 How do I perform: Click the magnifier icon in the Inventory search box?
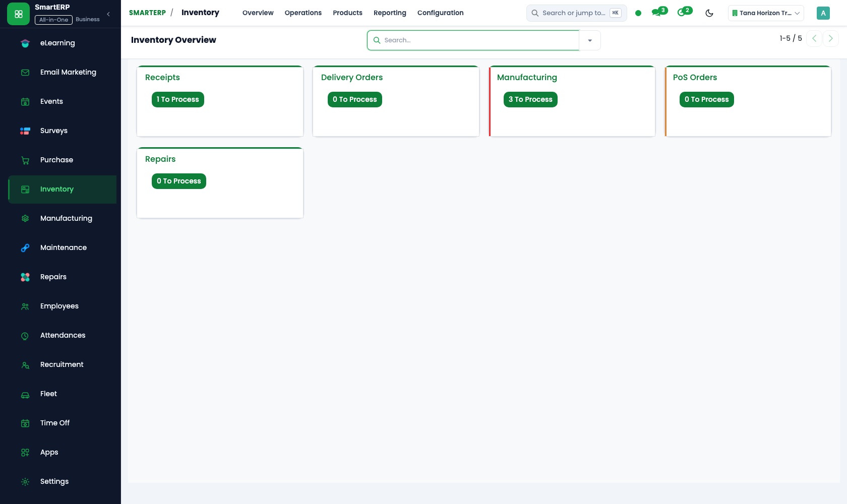[377, 40]
